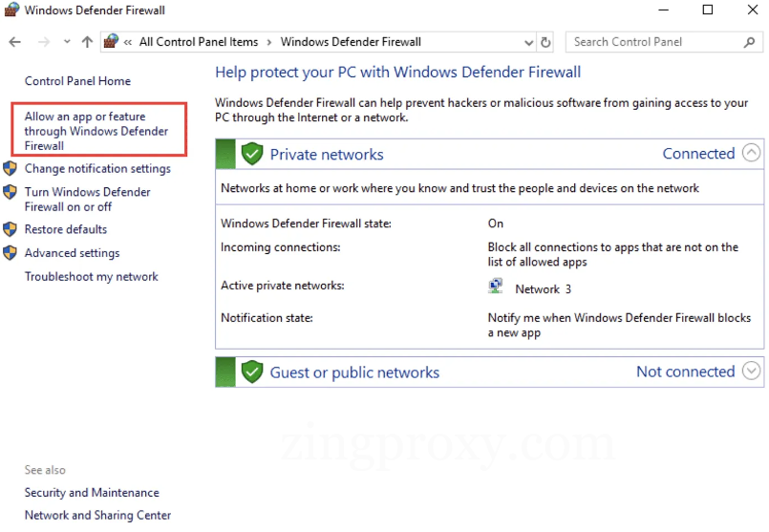
Task: Click Restore defaults link
Action: 66,229
